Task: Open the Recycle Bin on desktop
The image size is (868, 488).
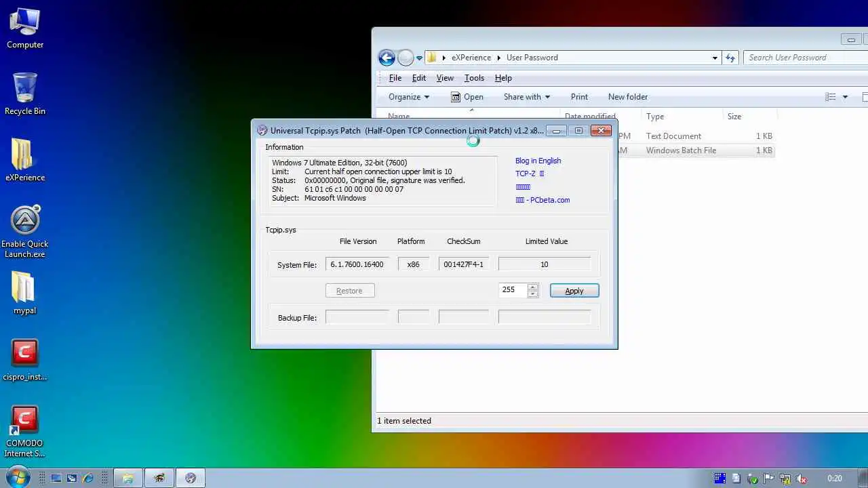Action: 25,94
